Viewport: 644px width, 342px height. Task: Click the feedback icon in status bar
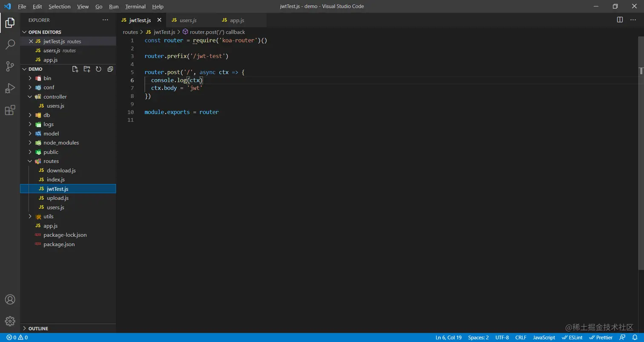[x=623, y=337]
